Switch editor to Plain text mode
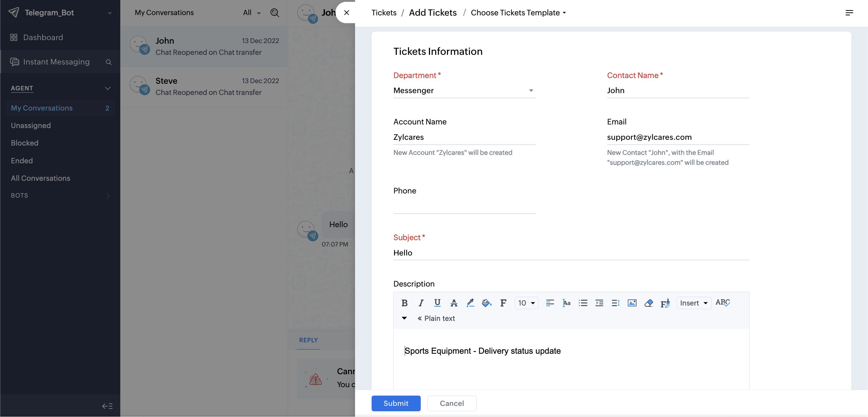The height and width of the screenshot is (417, 868). (436, 318)
